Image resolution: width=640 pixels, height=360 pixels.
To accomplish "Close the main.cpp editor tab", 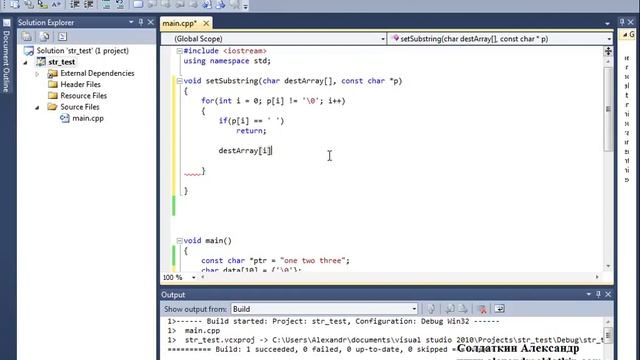I will coord(206,23).
